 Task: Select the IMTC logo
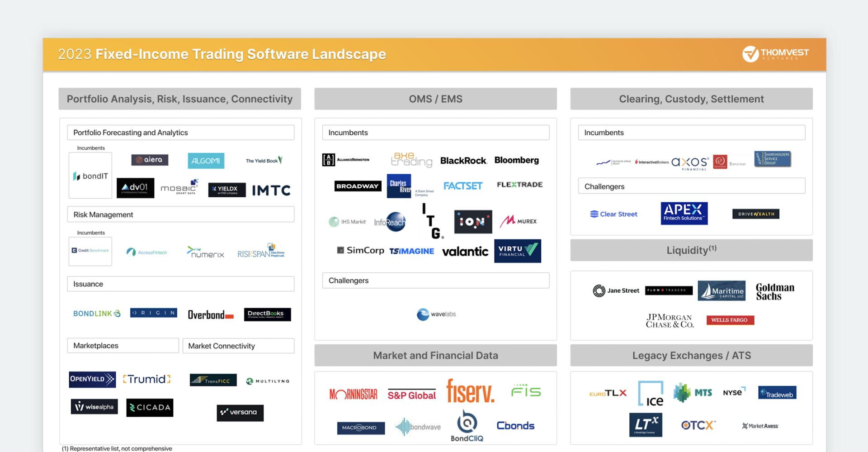[271, 190]
